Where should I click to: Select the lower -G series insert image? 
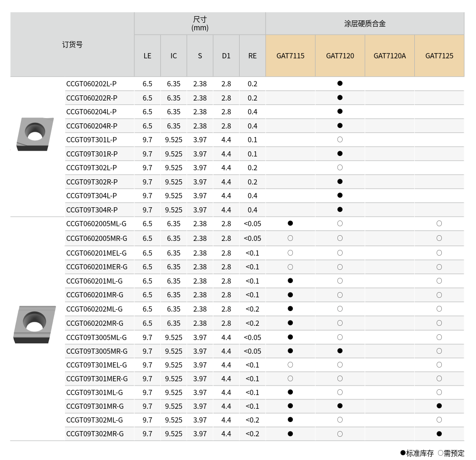coord(34,324)
